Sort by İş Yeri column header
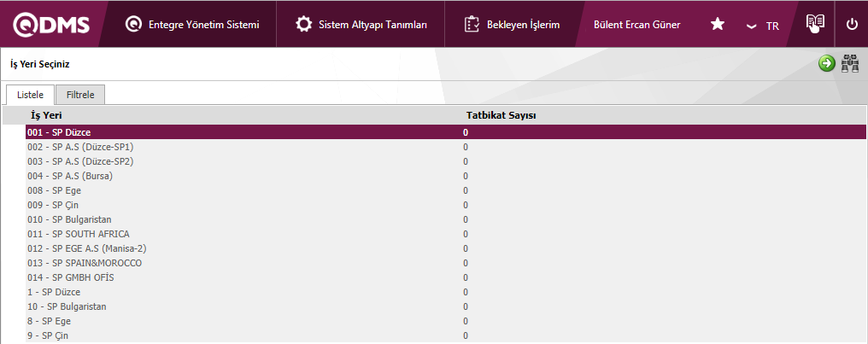Viewport: 868px width, 344px height. [46, 115]
